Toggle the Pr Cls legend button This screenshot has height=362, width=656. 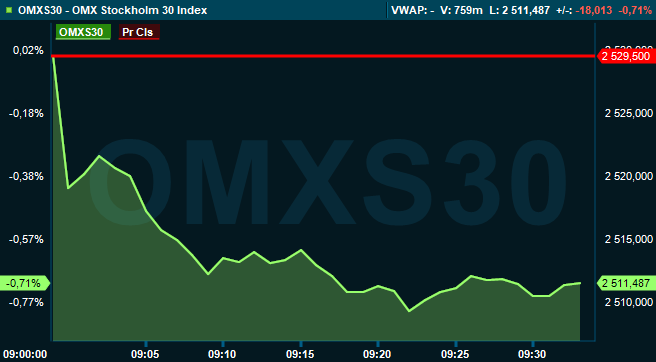[x=139, y=32]
